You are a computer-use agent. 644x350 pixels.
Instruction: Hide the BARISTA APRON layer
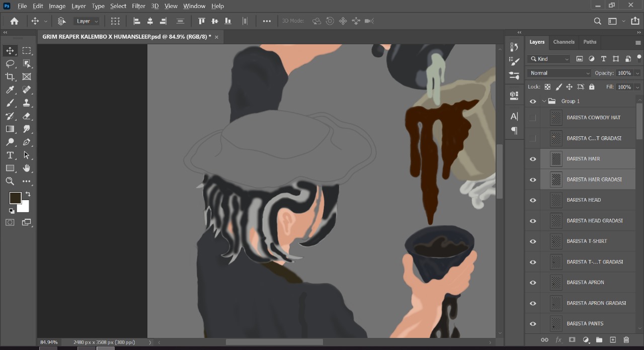coord(533,283)
